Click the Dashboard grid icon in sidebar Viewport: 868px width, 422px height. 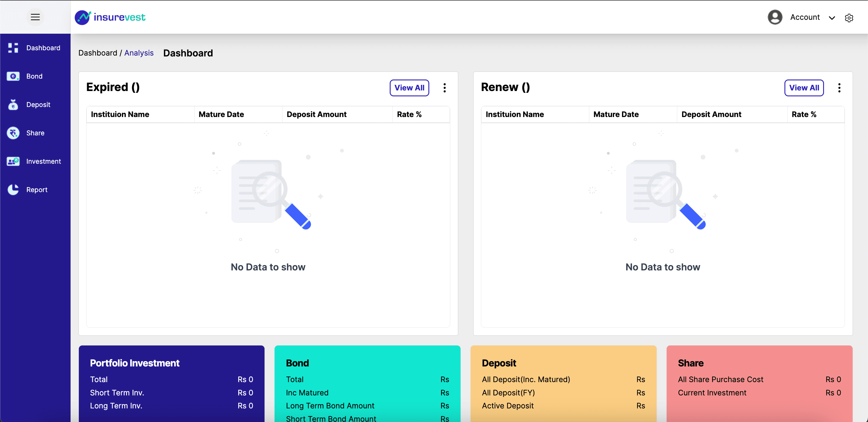pos(13,48)
